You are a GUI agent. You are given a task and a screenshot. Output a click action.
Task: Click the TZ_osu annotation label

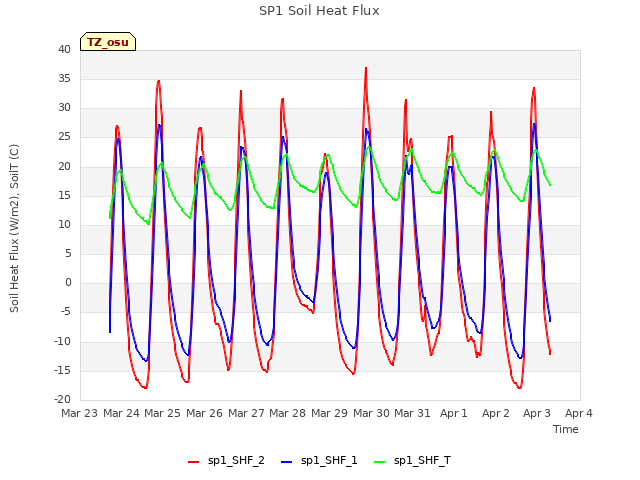point(108,42)
